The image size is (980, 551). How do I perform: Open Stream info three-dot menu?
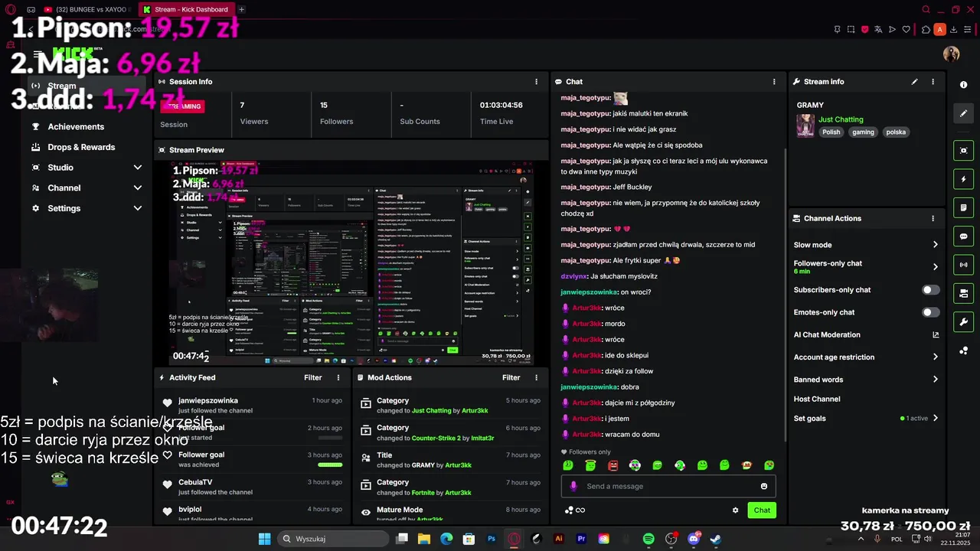tap(933, 81)
